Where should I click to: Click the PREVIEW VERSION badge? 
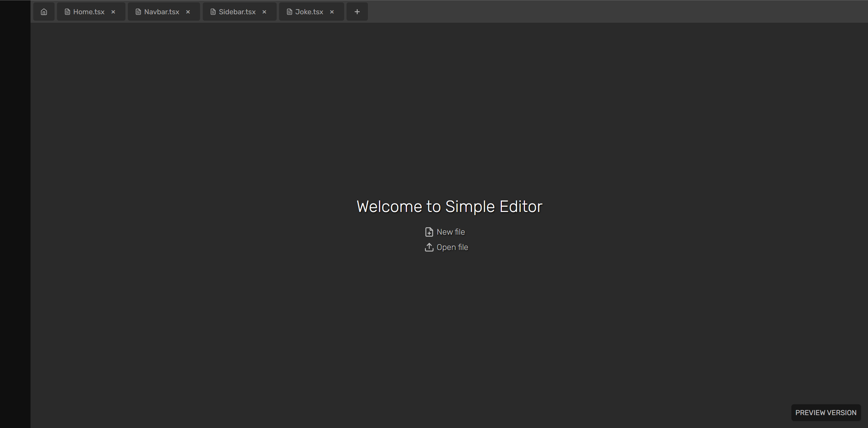pos(826,413)
